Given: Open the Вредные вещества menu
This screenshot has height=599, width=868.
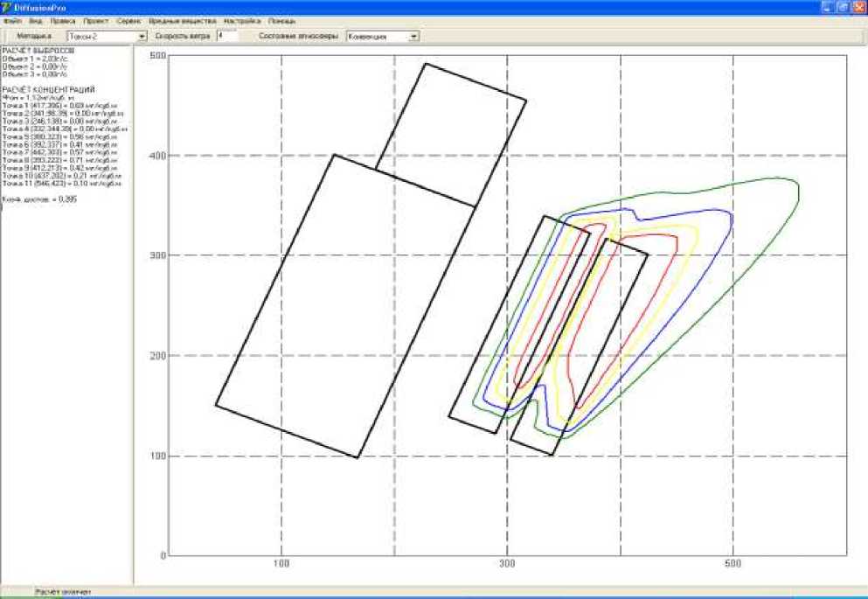Looking at the screenshot, I should tap(183, 19).
